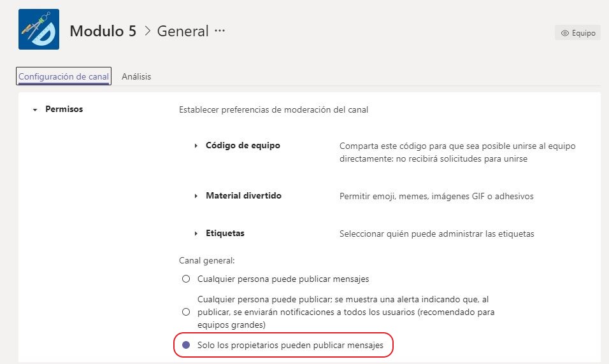Expand the Código de equipo arrow
This screenshot has width=609, height=364.
(x=196, y=146)
